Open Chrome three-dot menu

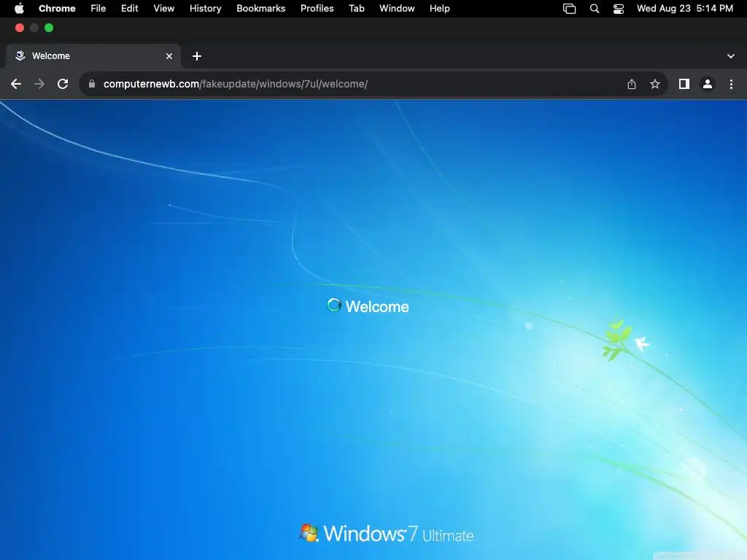[731, 85]
